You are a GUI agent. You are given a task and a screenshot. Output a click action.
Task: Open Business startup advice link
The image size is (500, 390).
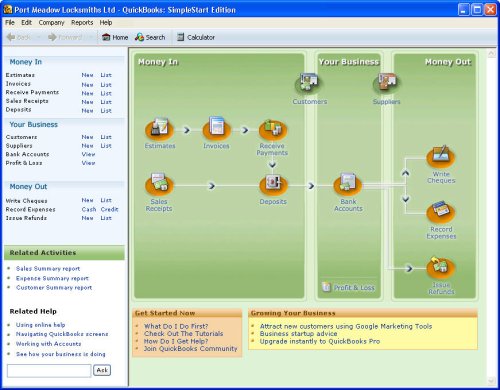point(299,334)
